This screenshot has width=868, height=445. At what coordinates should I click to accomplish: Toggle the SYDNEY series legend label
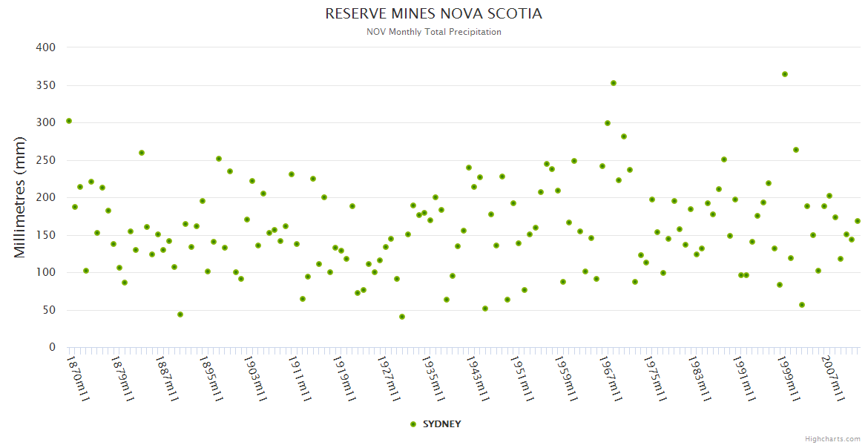pos(441,424)
